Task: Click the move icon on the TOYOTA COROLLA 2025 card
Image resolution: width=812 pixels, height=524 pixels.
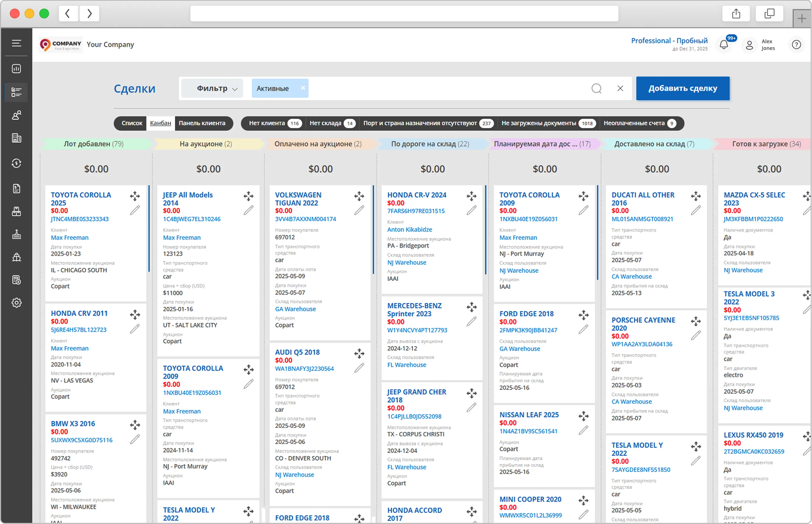Action: click(135, 196)
